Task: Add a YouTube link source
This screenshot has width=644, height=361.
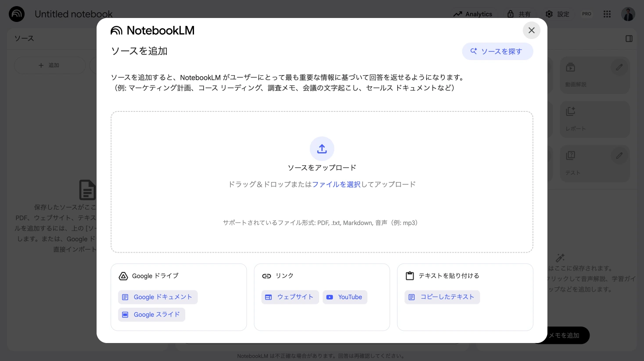Action: 345,297
